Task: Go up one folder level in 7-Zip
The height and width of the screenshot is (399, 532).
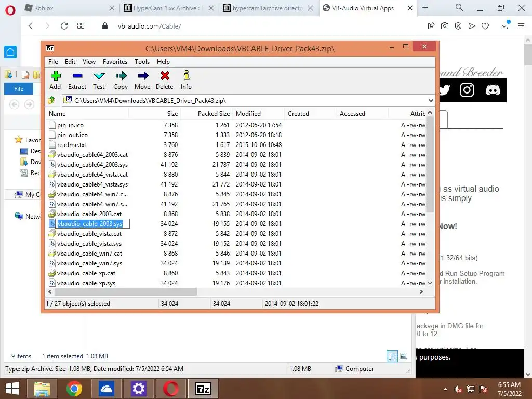Action: tap(51, 100)
